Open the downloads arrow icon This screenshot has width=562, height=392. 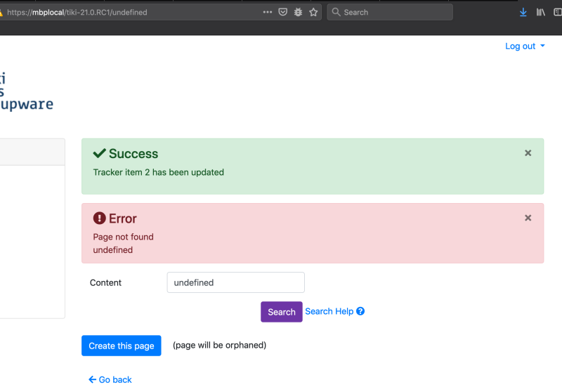pyautogui.click(x=523, y=12)
